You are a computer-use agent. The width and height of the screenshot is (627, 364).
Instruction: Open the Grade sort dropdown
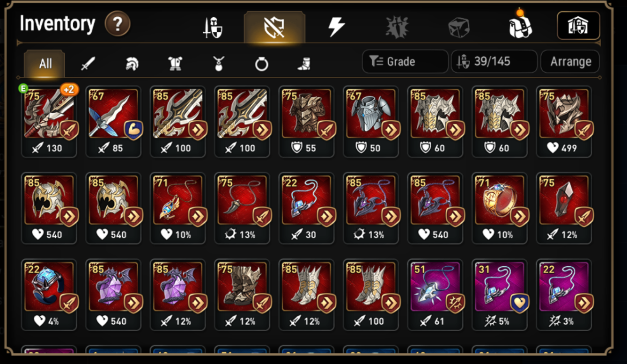[405, 61]
